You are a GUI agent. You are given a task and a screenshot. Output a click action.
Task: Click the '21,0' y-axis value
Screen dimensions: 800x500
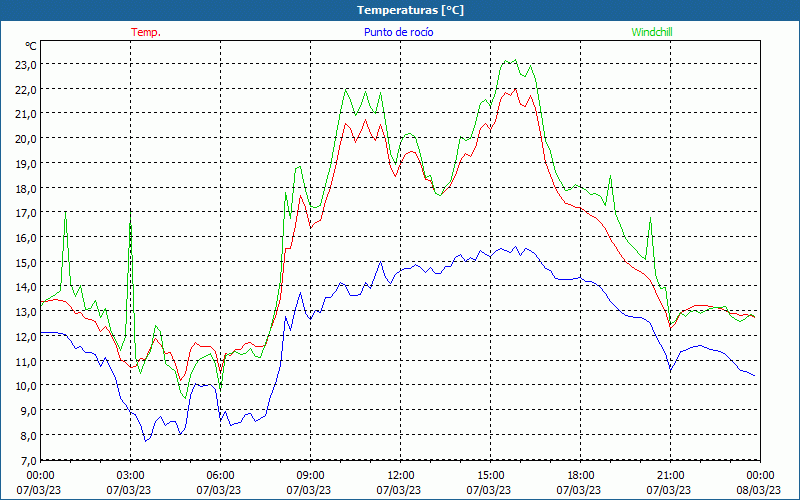click(x=27, y=114)
